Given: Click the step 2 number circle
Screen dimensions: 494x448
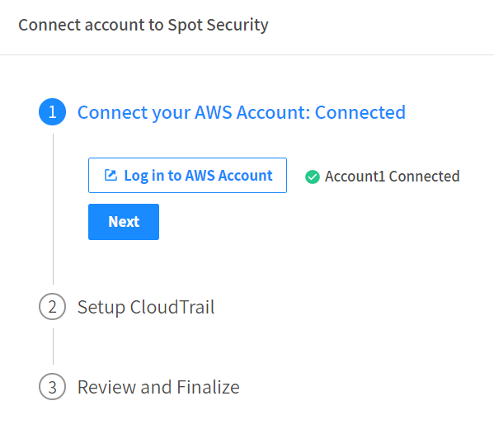Looking at the screenshot, I should 52,306.
